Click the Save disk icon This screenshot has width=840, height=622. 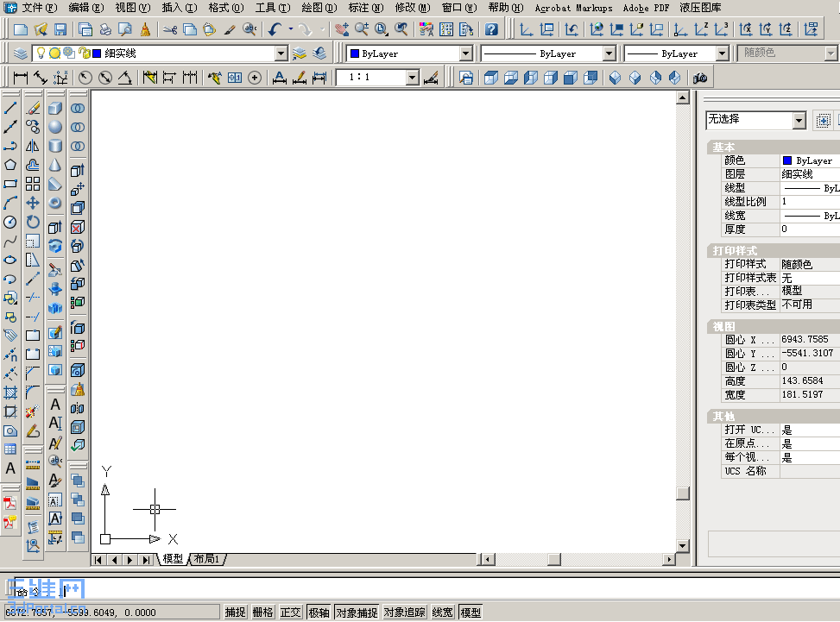coord(60,29)
